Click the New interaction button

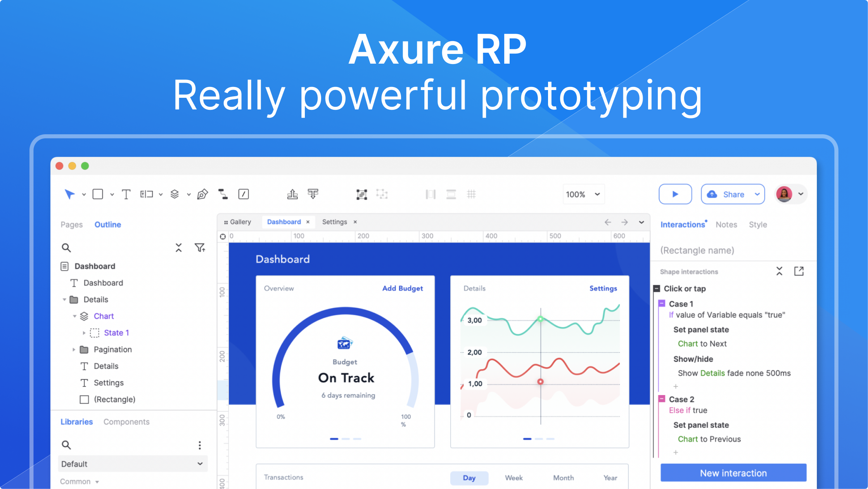point(733,473)
